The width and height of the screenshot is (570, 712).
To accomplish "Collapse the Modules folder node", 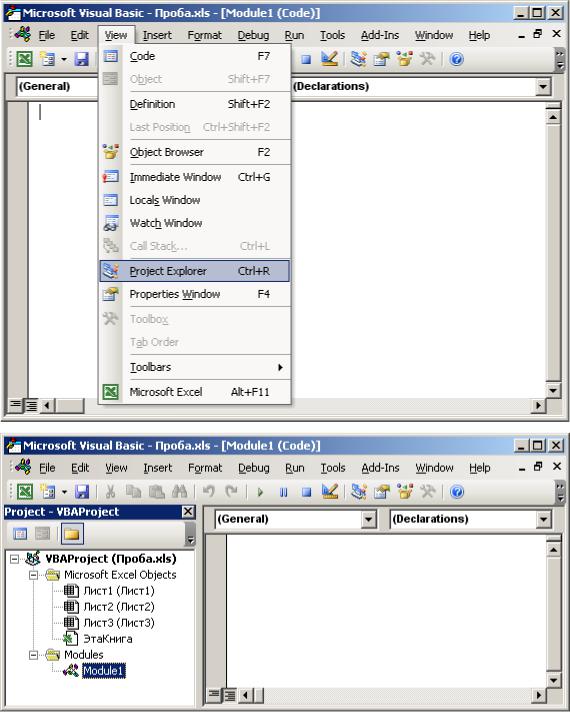I will click(33, 655).
